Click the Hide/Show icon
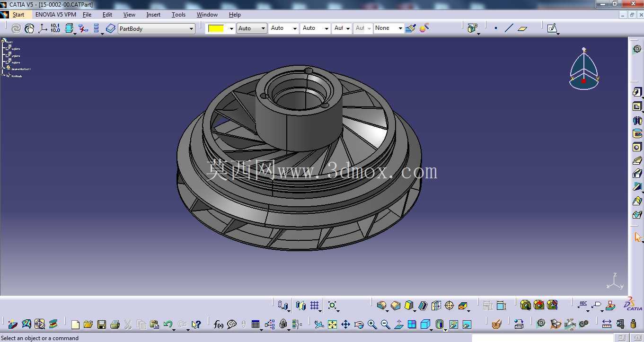The height and width of the screenshot is (342, 644). pos(453,324)
